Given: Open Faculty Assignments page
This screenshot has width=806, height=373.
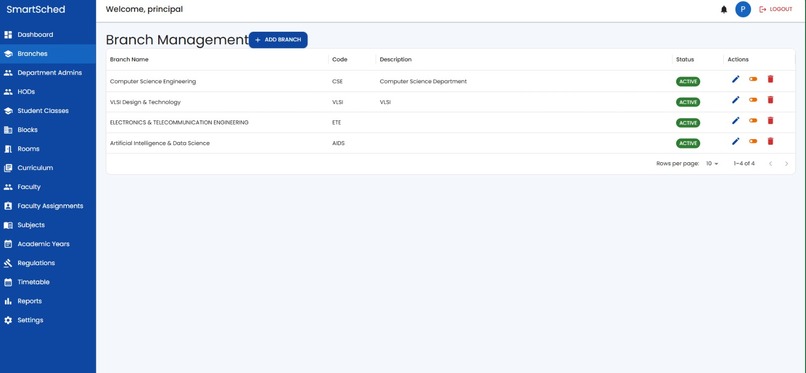Looking at the screenshot, I should [48, 206].
